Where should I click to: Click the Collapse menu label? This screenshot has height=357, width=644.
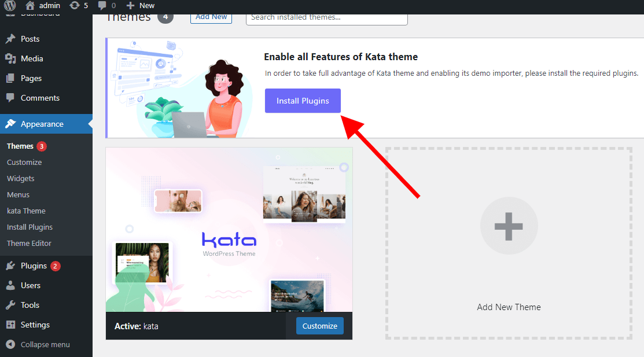click(45, 344)
